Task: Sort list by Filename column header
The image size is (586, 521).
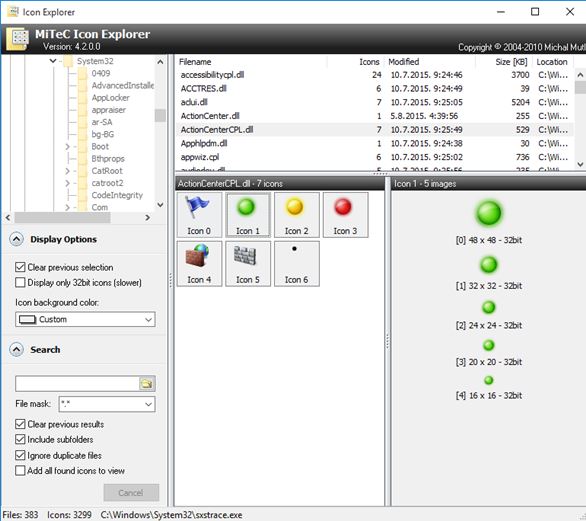Action: click(252, 62)
